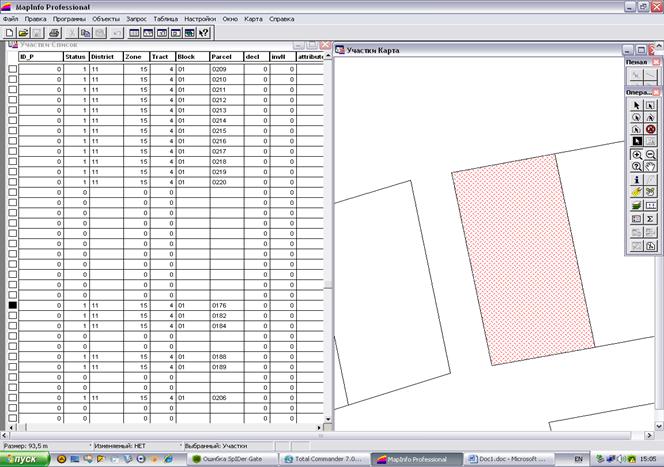
Task: Click the Пуск start button
Action: pos(24,458)
